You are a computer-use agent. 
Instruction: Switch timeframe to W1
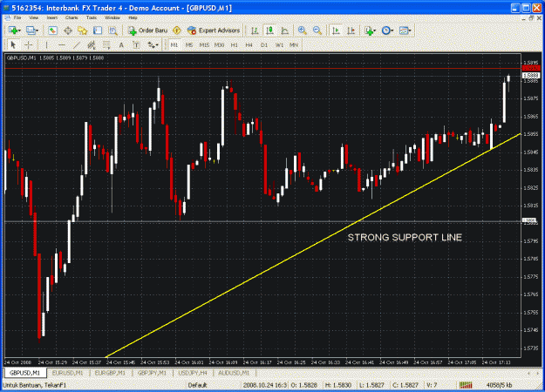pos(279,44)
